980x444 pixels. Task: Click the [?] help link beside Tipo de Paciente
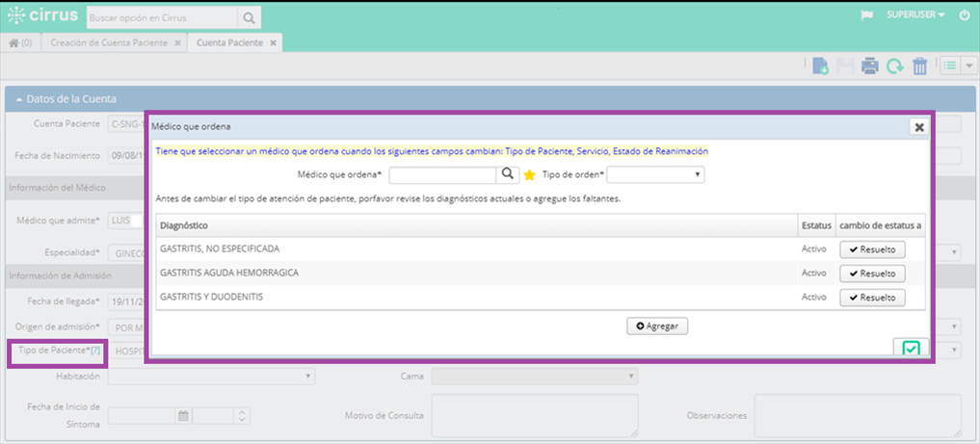pos(95,351)
